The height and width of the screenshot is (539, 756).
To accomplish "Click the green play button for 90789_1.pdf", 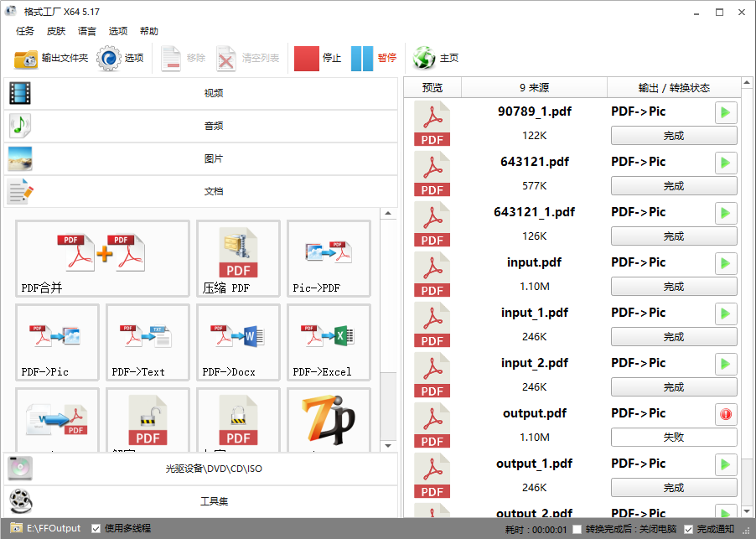I will coord(726,112).
